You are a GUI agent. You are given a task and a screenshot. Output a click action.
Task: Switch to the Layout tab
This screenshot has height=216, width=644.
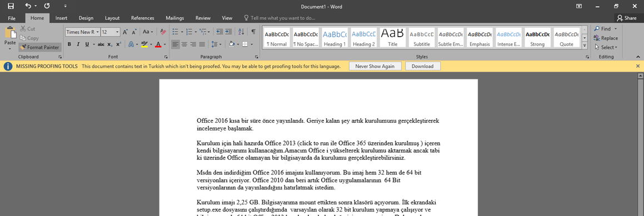[x=112, y=18]
